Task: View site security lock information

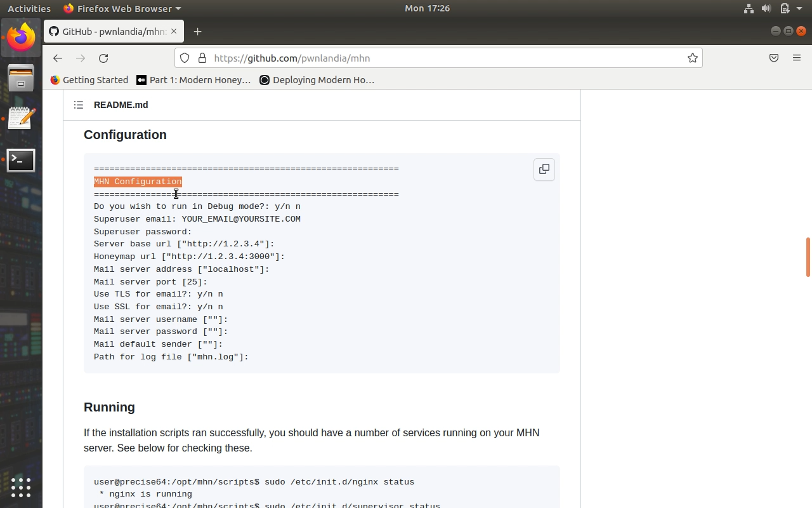Action: pos(202,58)
